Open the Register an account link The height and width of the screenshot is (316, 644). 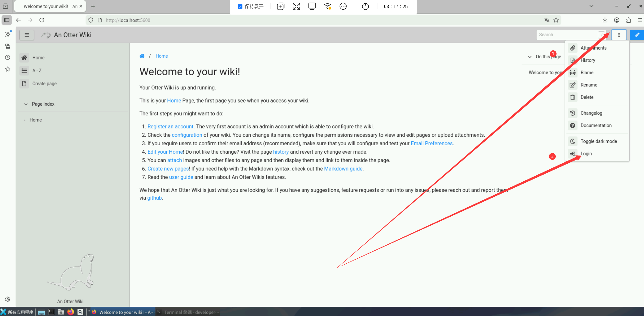point(170,127)
